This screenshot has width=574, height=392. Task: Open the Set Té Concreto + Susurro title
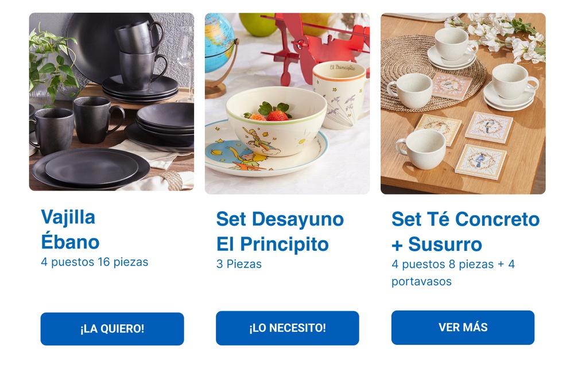[466, 231]
